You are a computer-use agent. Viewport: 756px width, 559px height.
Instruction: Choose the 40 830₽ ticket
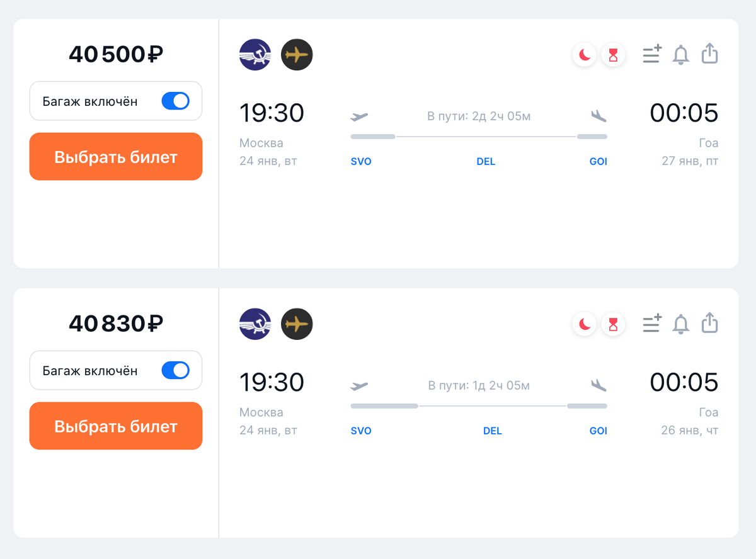[116, 426]
